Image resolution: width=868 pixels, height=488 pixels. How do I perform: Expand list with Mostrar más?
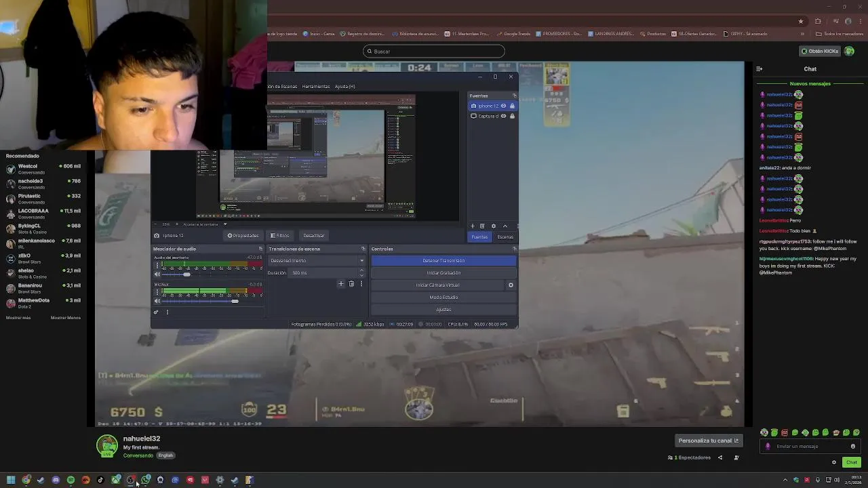coord(18,317)
